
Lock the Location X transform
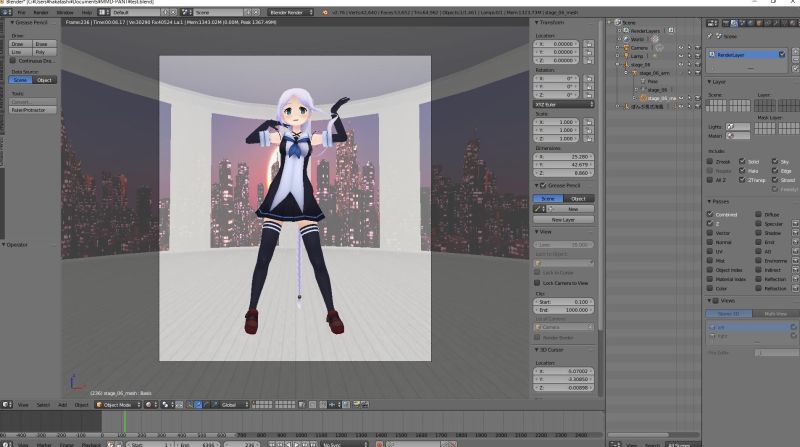click(x=588, y=44)
